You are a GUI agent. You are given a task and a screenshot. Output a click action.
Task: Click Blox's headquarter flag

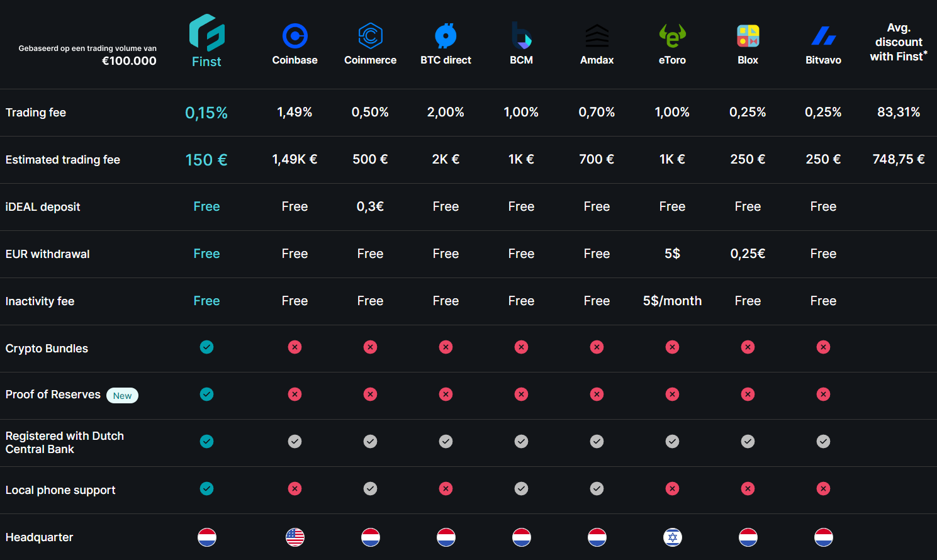click(x=748, y=537)
